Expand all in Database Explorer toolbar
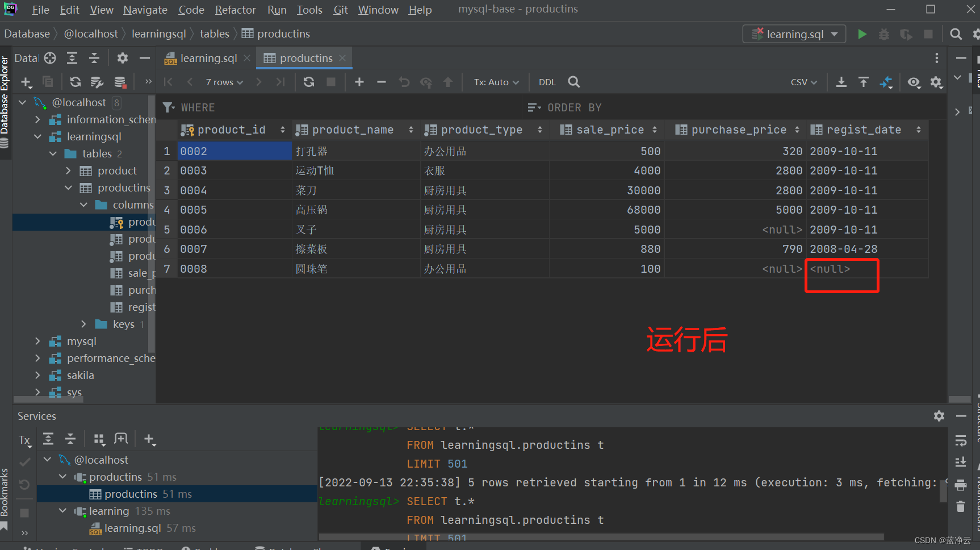Screen dimensions: 980x550 click(72, 58)
